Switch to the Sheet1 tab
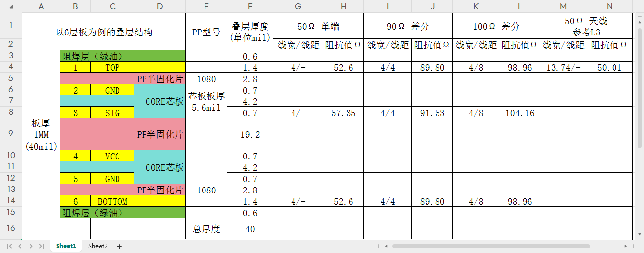This screenshot has height=253, width=644. pyautogui.click(x=66, y=246)
